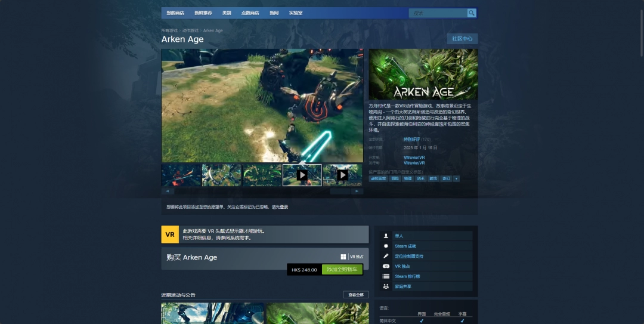644x324 pixels.
Task: Open 社区中心 community hub button
Action: 462,39
